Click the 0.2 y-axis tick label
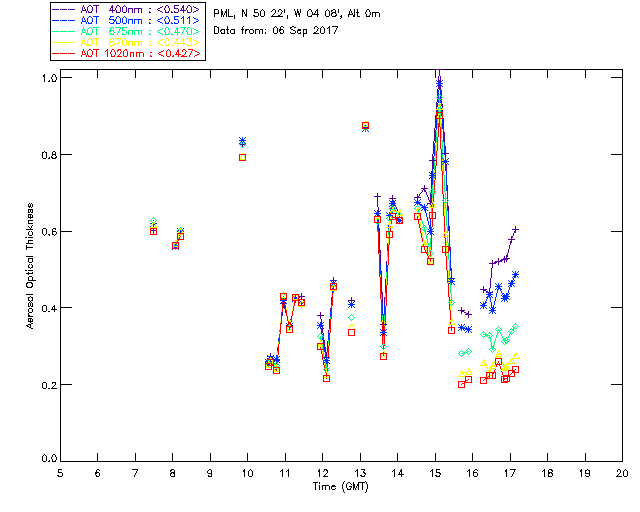This screenshot has height=512, width=640. (x=49, y=385)
